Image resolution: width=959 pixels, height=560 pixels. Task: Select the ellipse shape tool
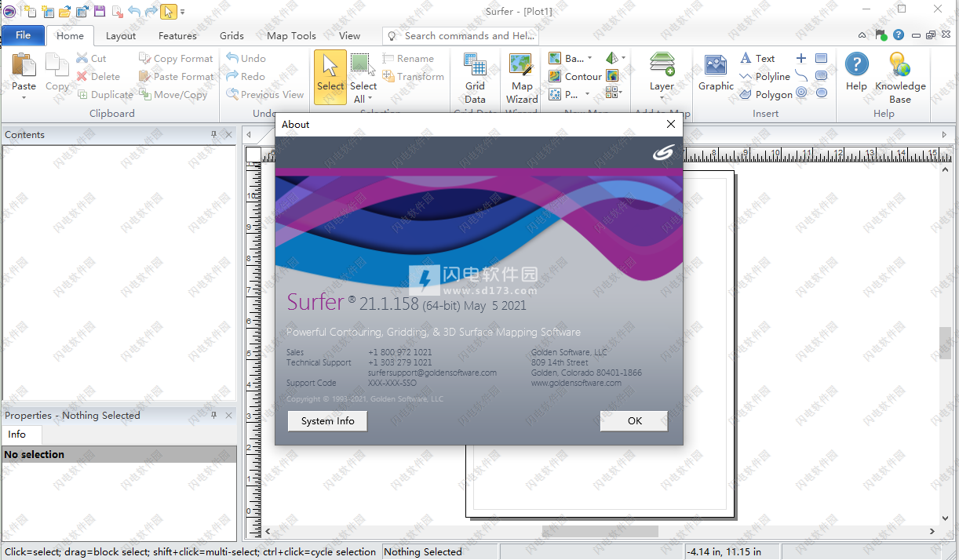point(822,93)
